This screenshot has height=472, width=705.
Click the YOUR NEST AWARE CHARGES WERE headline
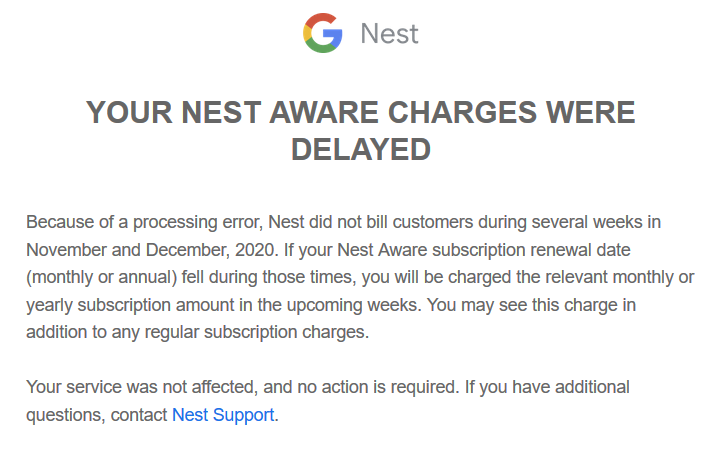(x=360, y=112)
